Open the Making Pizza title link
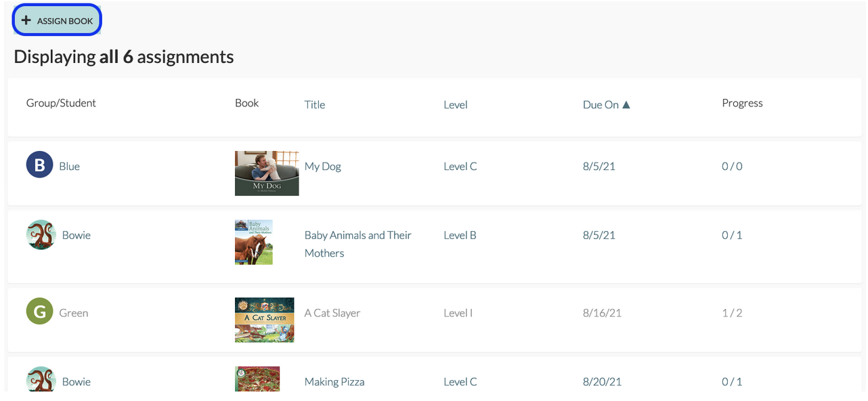Screen dimensions: 868x401 click(x=334, y=382)
